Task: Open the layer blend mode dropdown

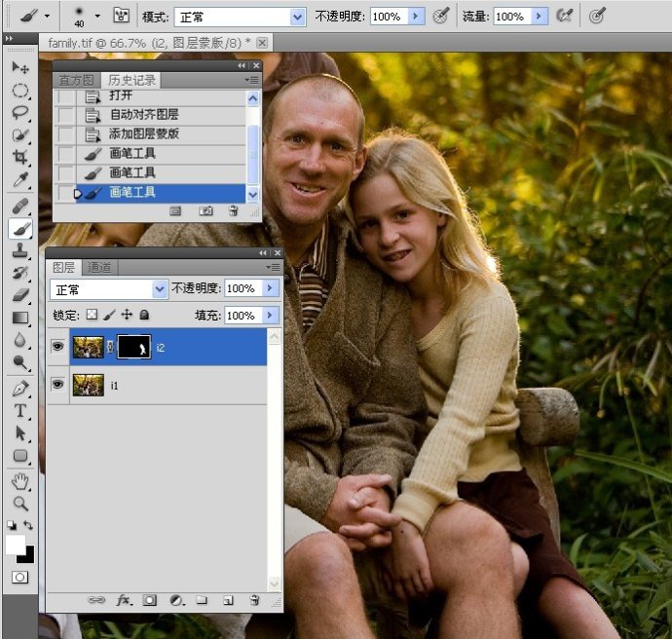Action: (160, 289)
